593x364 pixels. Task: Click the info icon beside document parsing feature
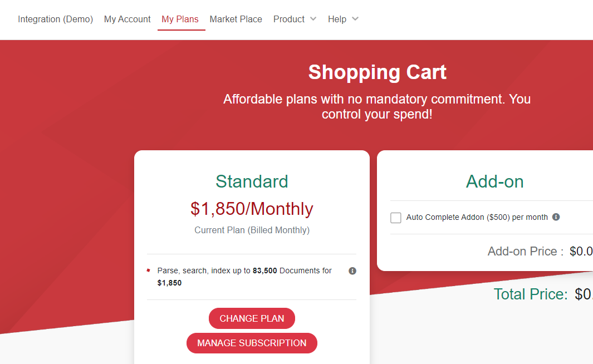[352, 271]
